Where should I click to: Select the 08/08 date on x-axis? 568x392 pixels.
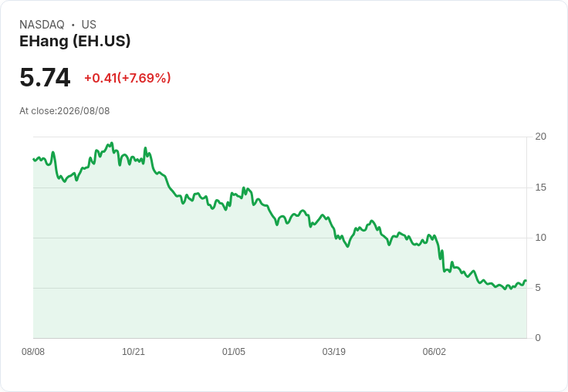[33, 352]
